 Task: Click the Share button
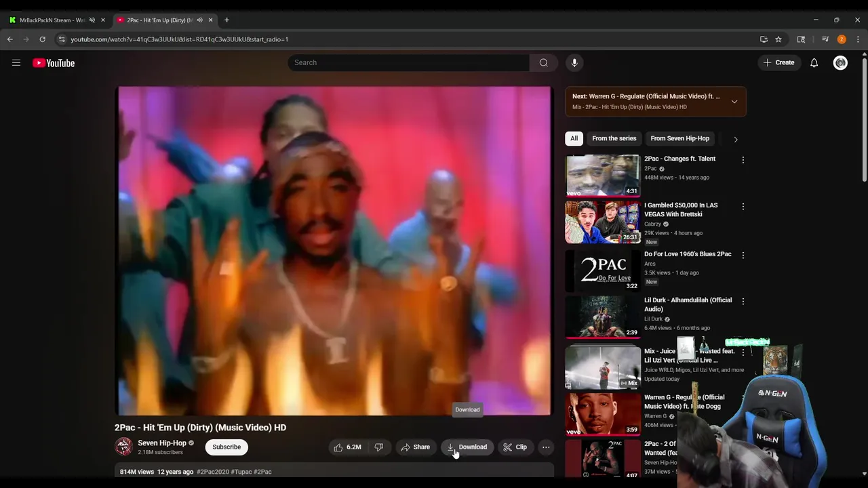click(x=415, y=447)
